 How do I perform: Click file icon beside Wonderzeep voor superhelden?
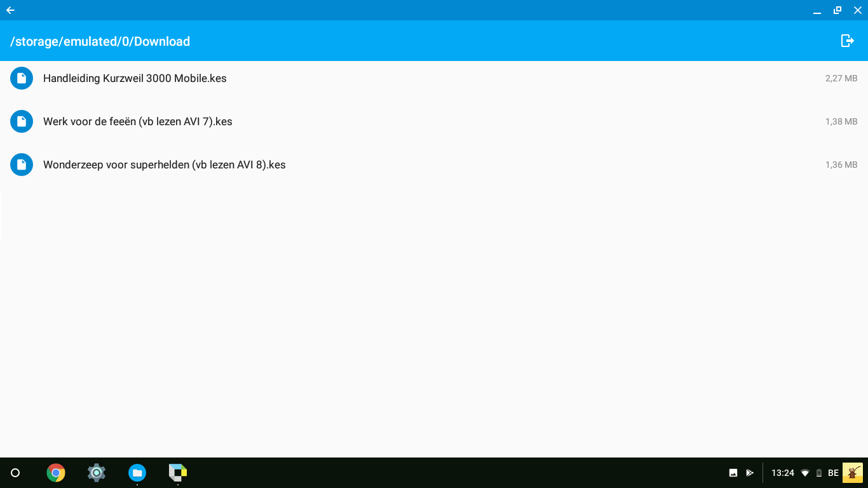22,165
